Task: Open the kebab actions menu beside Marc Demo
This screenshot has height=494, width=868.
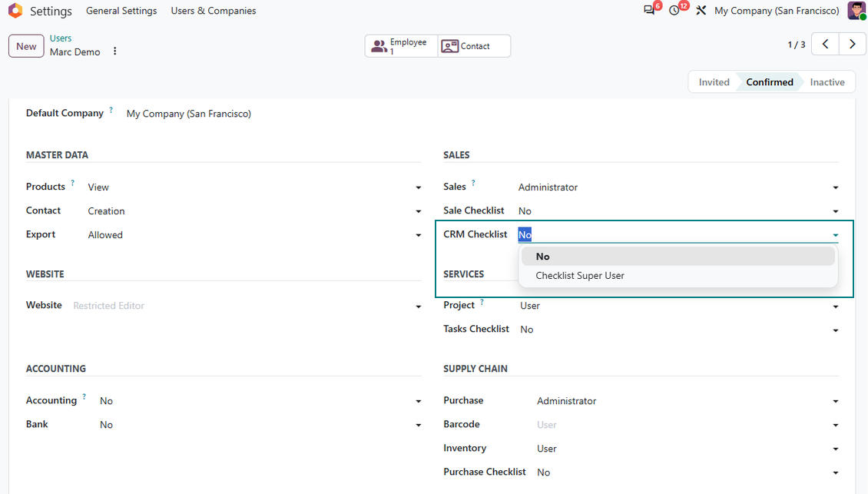Action: [114, 51]
